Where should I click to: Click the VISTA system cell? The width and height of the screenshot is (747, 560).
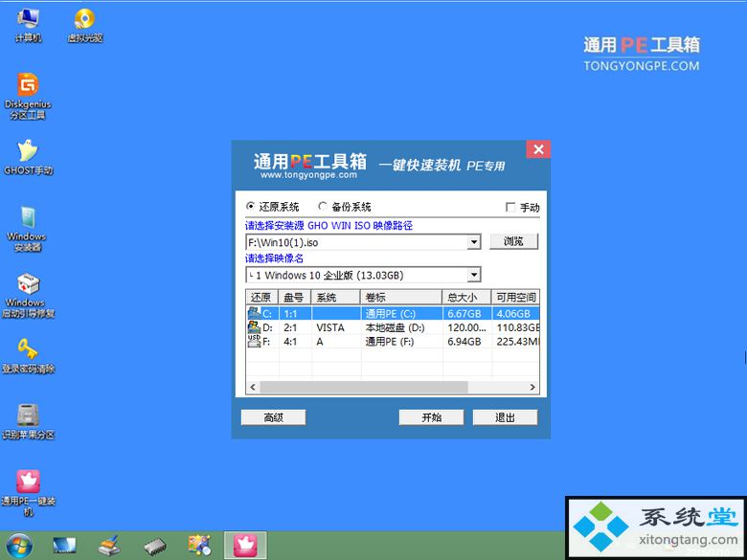point(330,327)
